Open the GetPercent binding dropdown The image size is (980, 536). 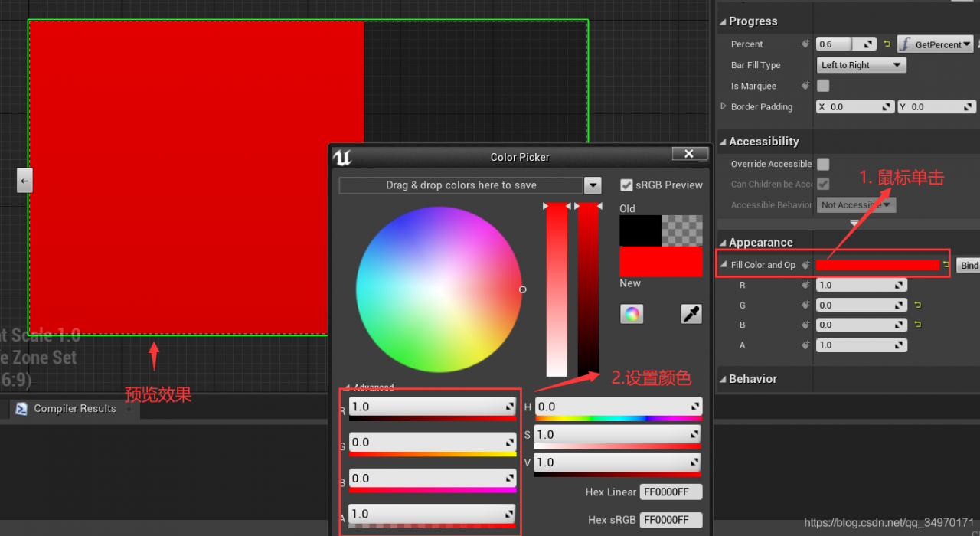[x=936, y=44]
